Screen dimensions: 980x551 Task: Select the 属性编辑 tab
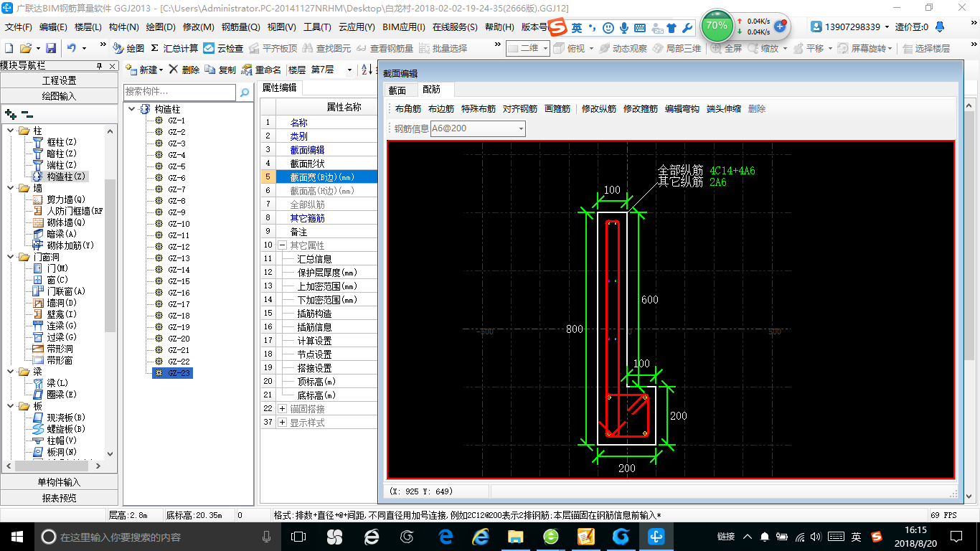tap(279, 88)
